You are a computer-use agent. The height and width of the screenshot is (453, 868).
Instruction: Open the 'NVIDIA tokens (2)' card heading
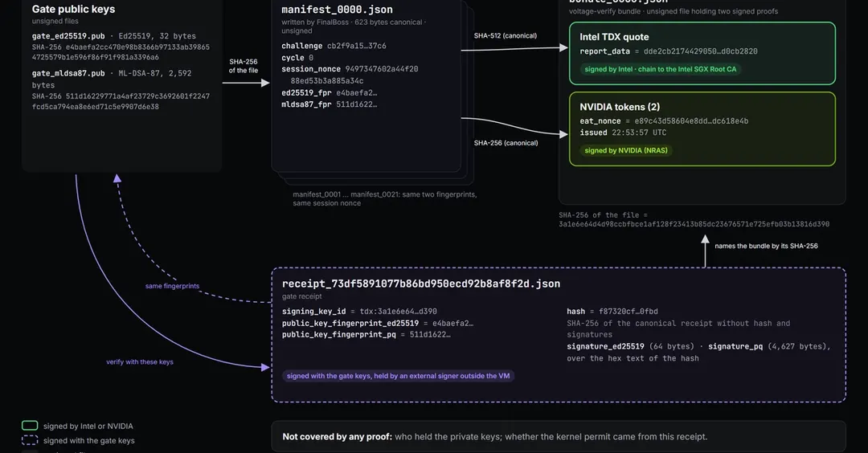(x=620, y=107)
